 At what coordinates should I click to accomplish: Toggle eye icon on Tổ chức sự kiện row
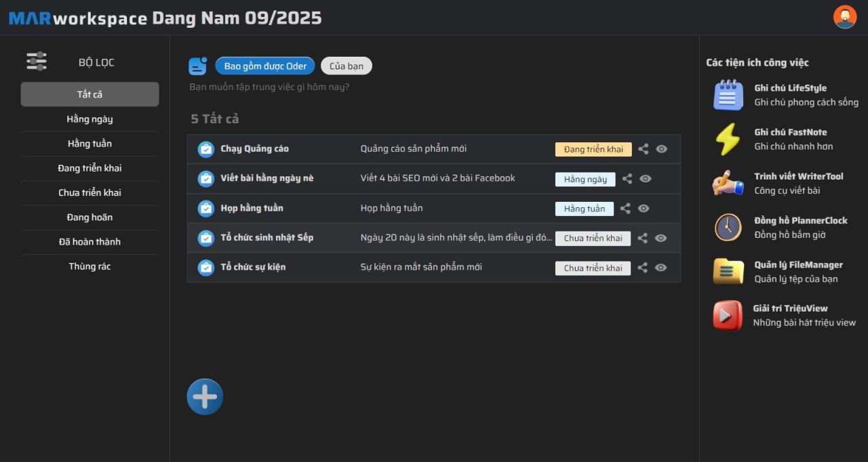[x=660, y=268]
